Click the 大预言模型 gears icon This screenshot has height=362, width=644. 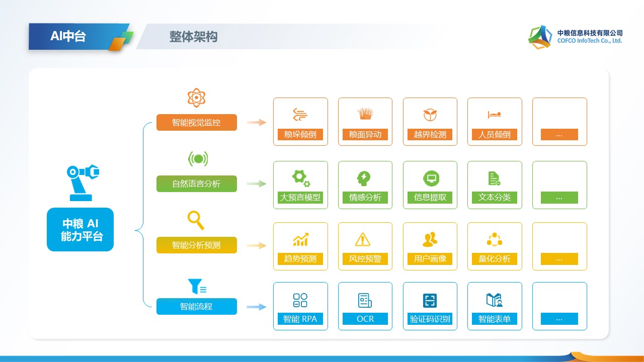300,178
